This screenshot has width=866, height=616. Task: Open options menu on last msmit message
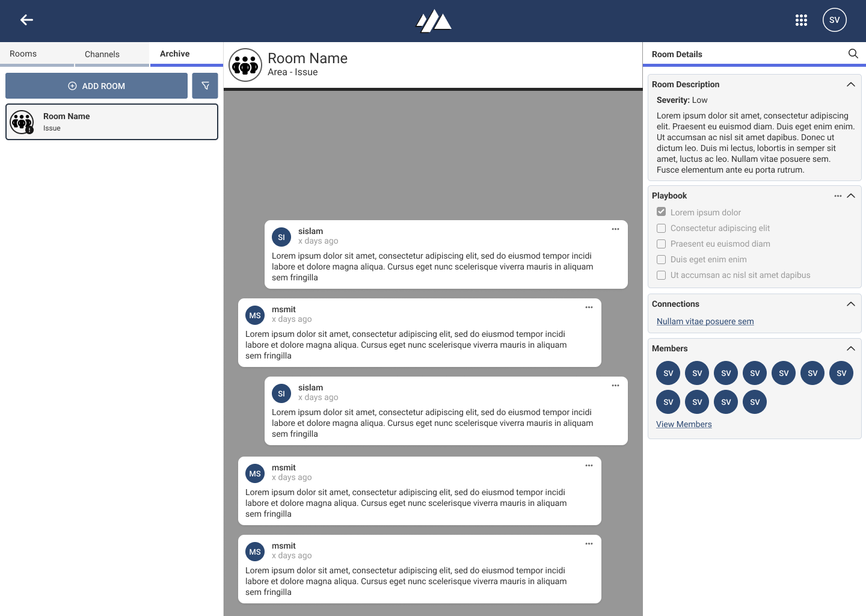[589, 544]
